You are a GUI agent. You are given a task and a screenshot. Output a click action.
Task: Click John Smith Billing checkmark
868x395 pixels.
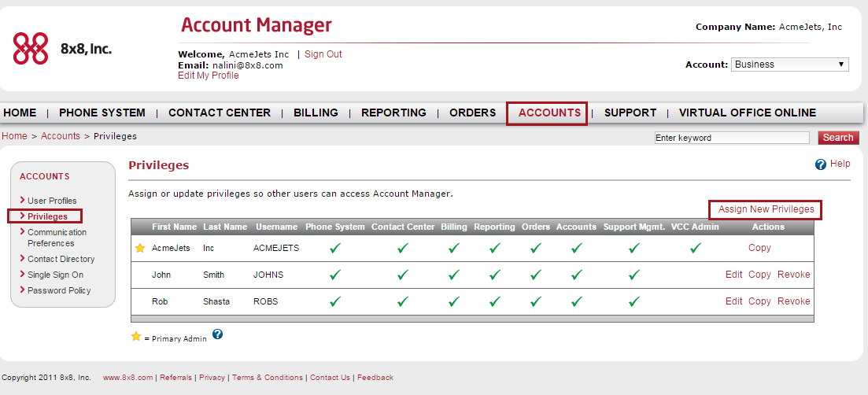[454, 275]
